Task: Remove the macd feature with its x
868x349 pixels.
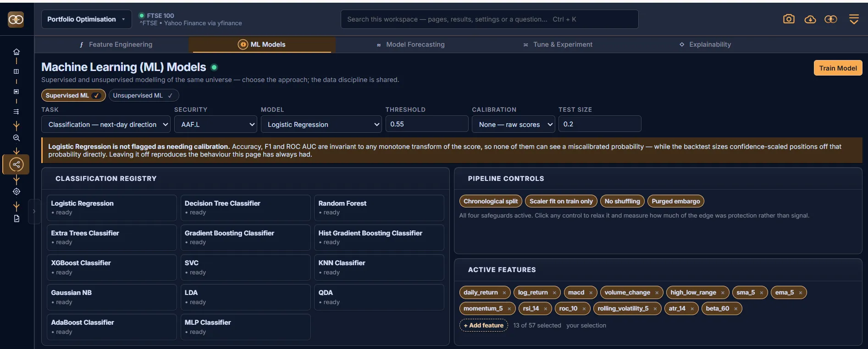Action: 591,293
